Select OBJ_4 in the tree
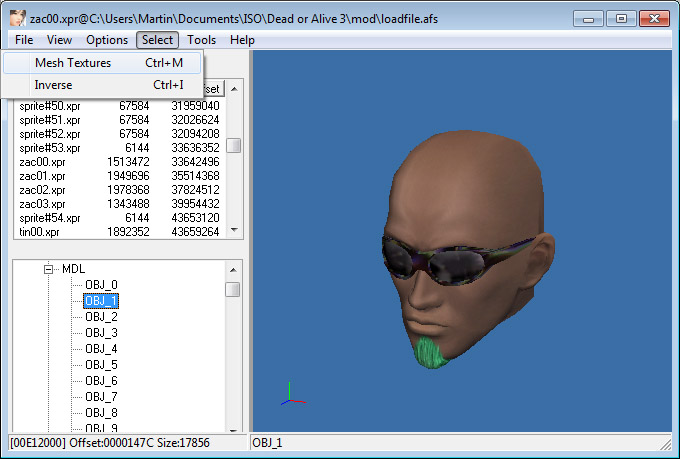The image size is (680, 459). 101,349
